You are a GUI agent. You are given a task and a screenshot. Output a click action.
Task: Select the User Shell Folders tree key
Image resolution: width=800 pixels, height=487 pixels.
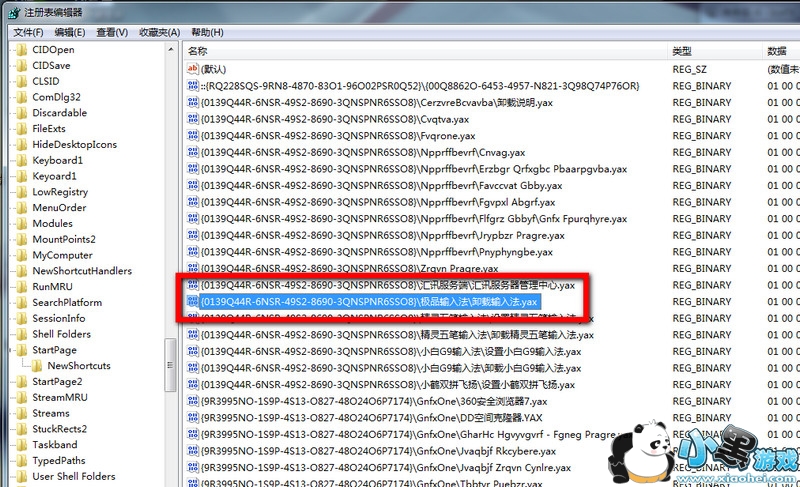[x=73, y=477]
